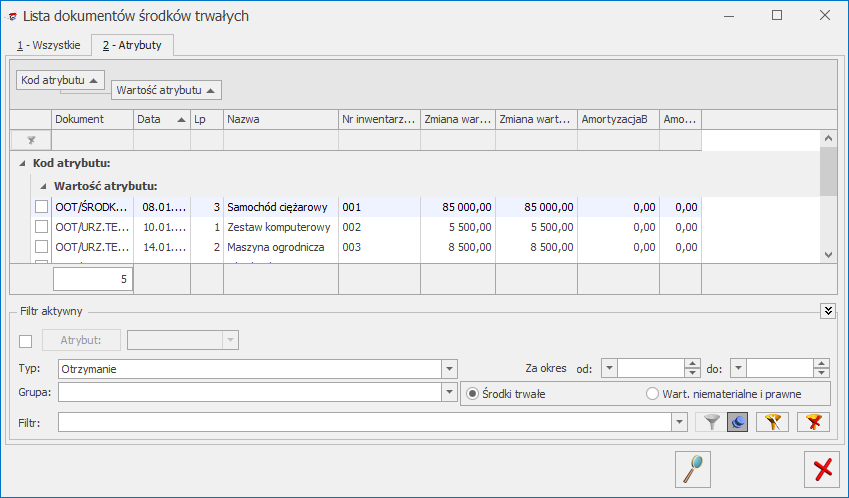Open the Typ dropdown showing Otrzymanie
This screenshot has width=849, height=498.
[449, 369]
